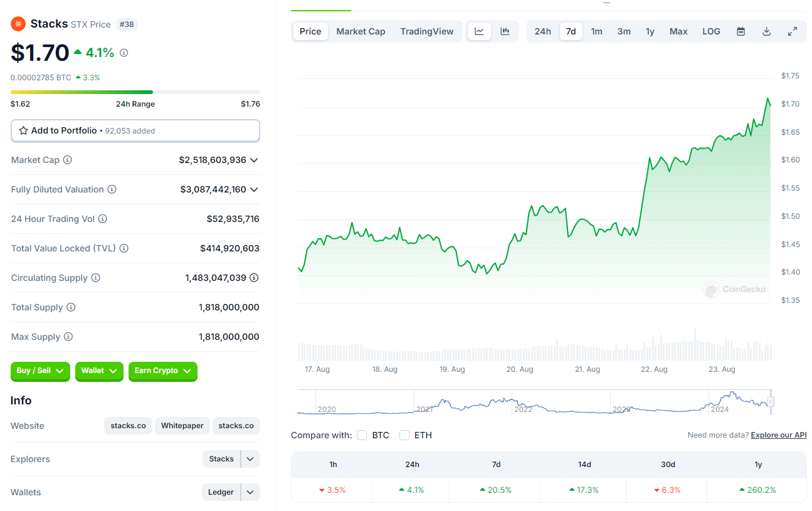Switch to Market Cap chart tab
The height and width of the screenshot is (511, 812).
[x=361, y=31]
